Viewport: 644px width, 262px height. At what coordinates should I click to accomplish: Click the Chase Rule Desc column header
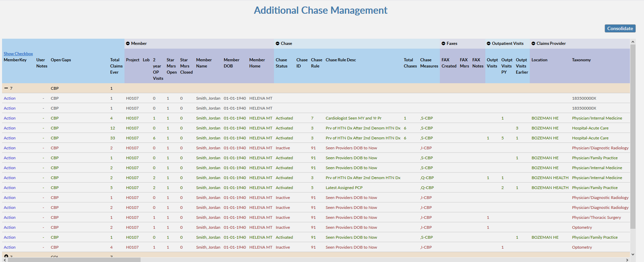pyautogui.click(x=341, y=60)
